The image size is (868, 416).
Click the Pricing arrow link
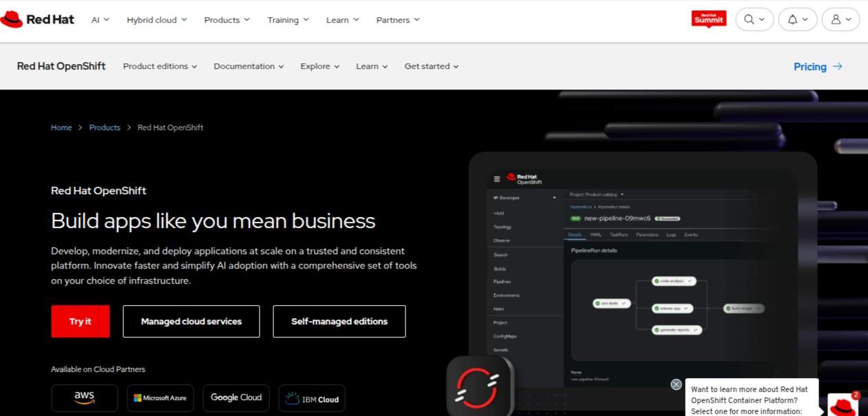click(818, 67)
